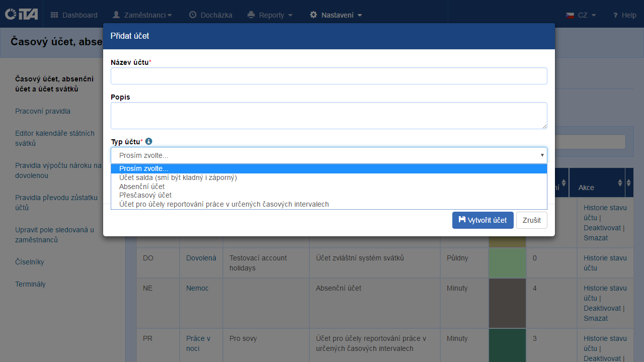Open the Docházka clock menu item
644x362 pixels.
point(210,15)
